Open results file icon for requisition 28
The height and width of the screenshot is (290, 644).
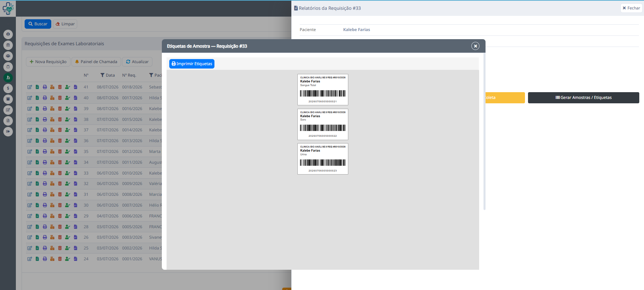tap(76, 227)
